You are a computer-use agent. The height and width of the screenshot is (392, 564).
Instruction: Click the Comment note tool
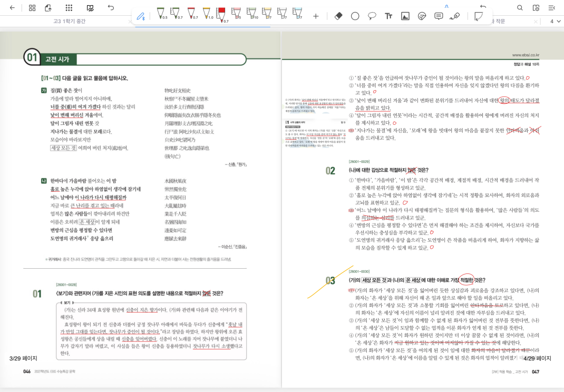tap(438, 16)
